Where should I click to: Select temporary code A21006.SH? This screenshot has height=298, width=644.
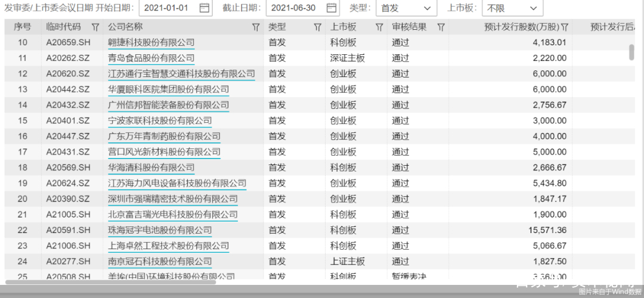click(x=68, y=246)
